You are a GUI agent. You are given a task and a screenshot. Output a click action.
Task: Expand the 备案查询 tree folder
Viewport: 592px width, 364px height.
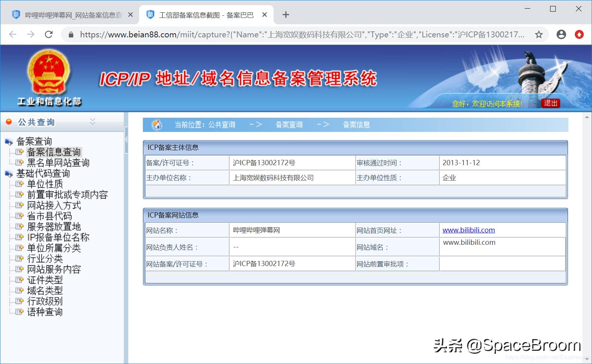pos(34,141)
